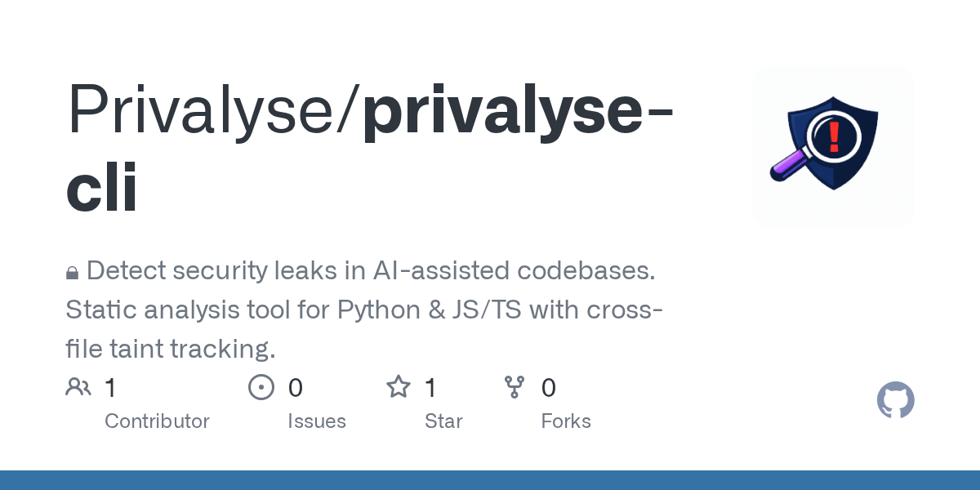
Task: Select the Forks label
Action: click(x=566, y=421)
